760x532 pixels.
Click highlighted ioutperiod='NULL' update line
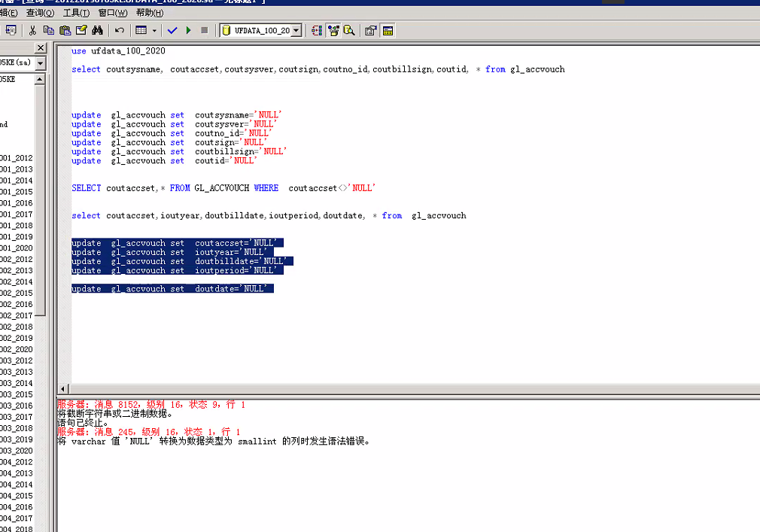click(x=177, y=270)
